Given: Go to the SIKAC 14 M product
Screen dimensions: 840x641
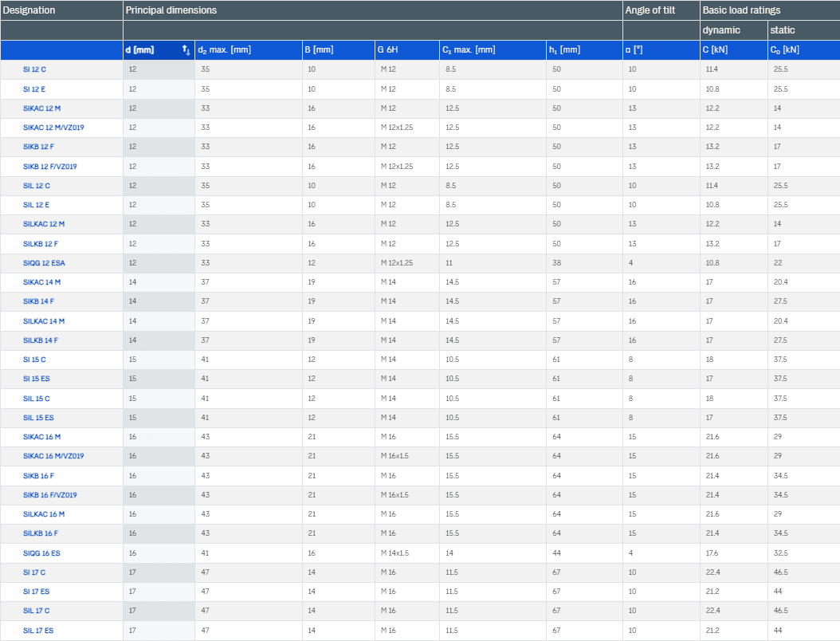Looking at the screenshot, I should [41, 282].
